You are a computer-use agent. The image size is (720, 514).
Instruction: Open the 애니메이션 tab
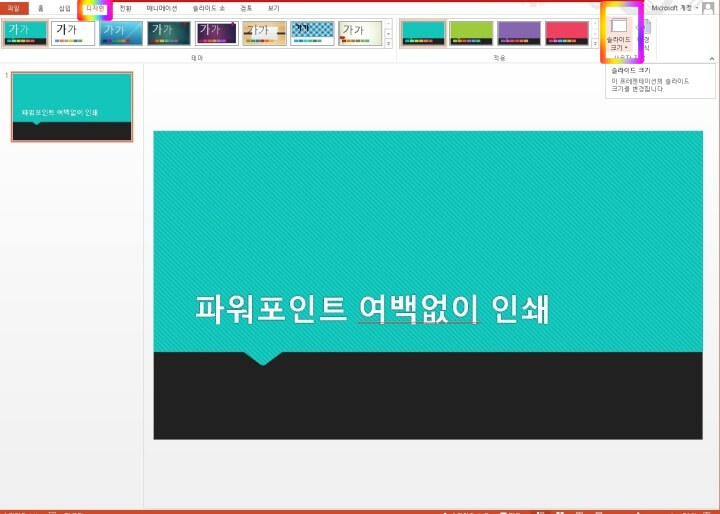(162, 8)
